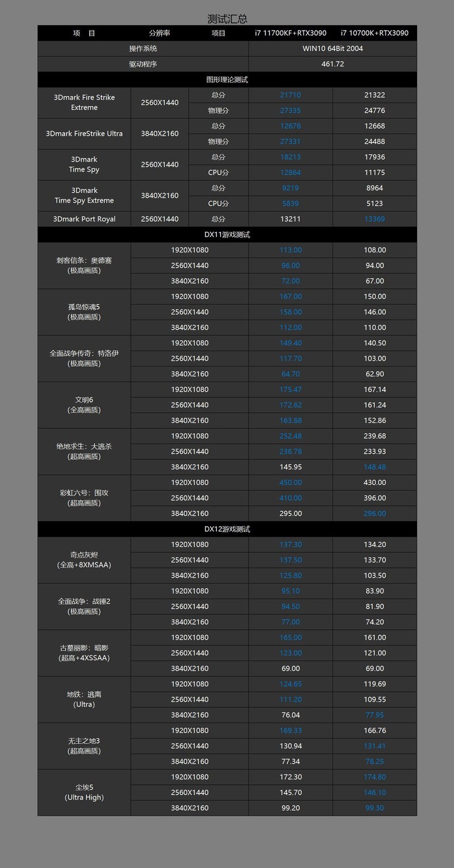The width and height of the screenshot is (454, 868).
Task: Select the CPU分 cell for Time Spy
Action: pos(218,172)
